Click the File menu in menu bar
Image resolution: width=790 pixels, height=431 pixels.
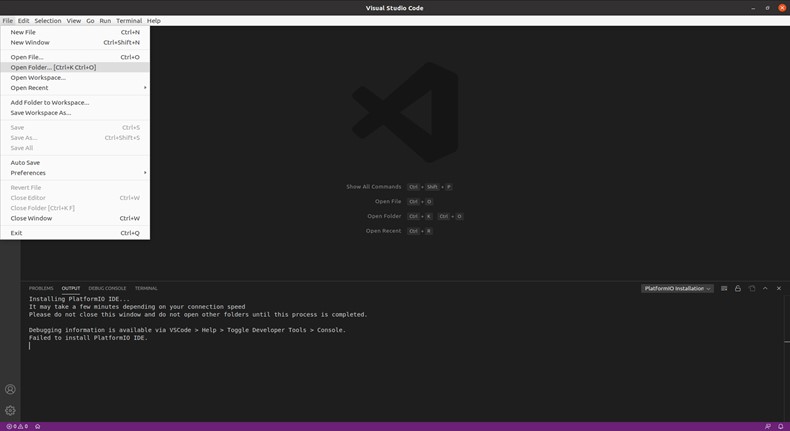pyautogui.click(x=8, y=21)
